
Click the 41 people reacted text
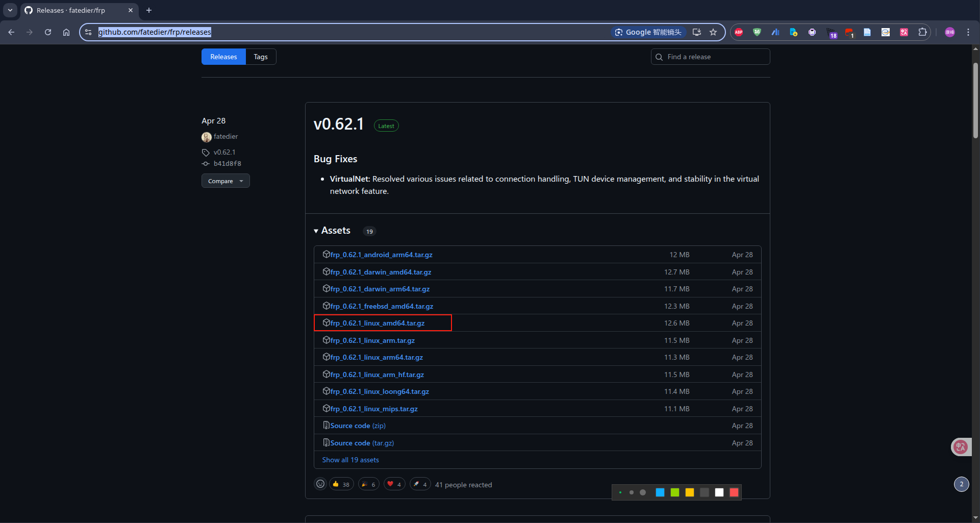463,485
